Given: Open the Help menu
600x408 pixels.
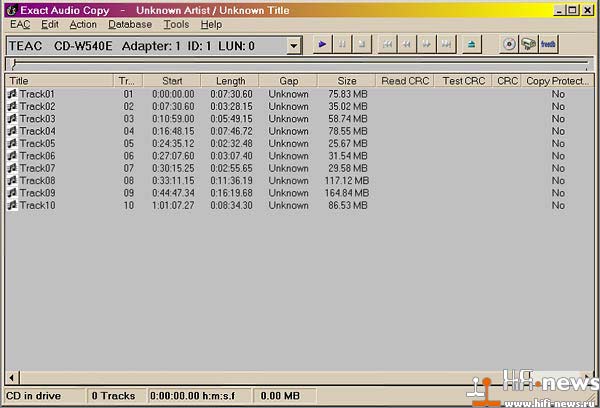Looking at the screenshot, I should click(x=211, y=24).
